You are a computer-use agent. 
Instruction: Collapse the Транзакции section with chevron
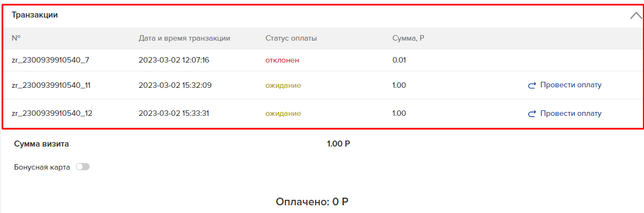coord(635,16)
